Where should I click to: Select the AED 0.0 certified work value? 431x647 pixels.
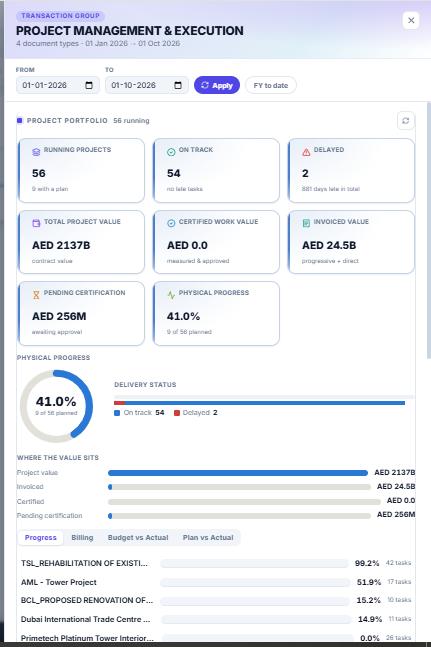[x=187, y=245]
